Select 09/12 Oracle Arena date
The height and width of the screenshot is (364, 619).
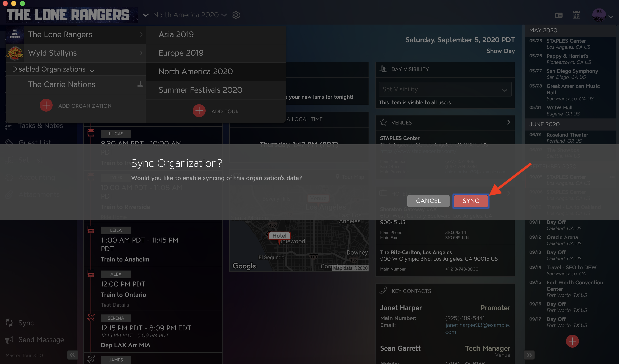[x=570, y=240]
